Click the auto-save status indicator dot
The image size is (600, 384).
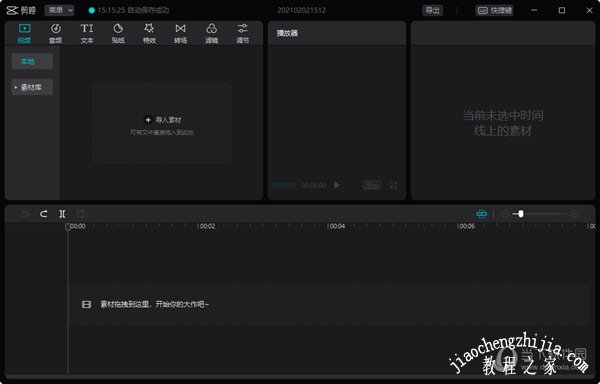coord(91,10)
